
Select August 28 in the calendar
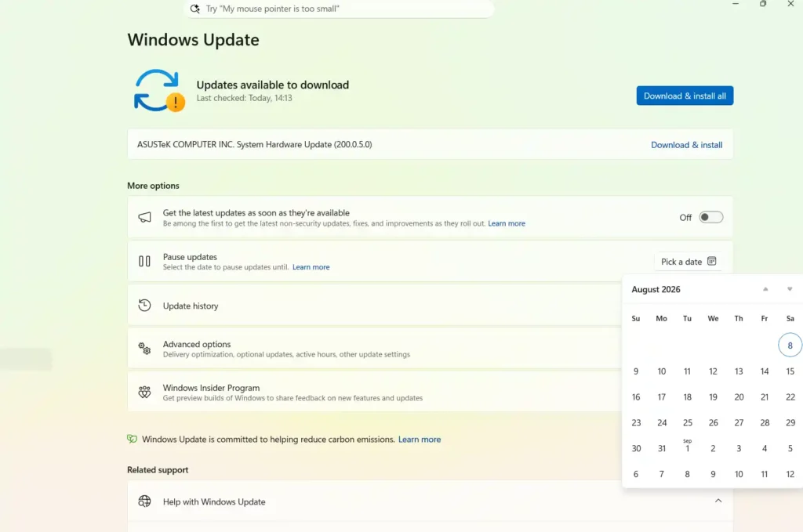(x=764, y=422)
